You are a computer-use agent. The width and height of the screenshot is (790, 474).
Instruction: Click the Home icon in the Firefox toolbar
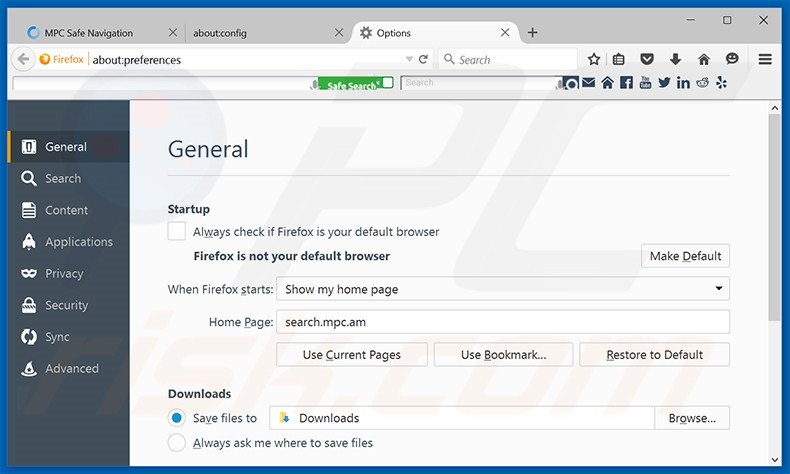pyautogui.click(x=704, y=59)
